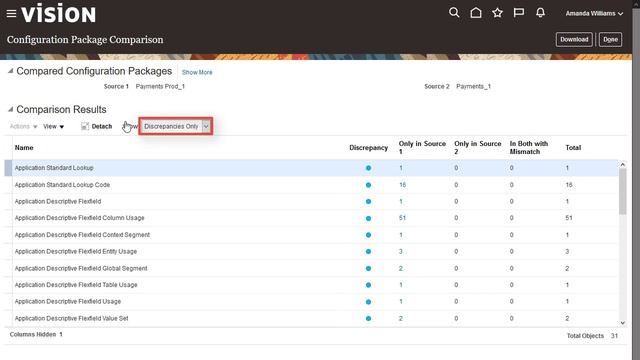Open Amanda Williams user menu

594,13
